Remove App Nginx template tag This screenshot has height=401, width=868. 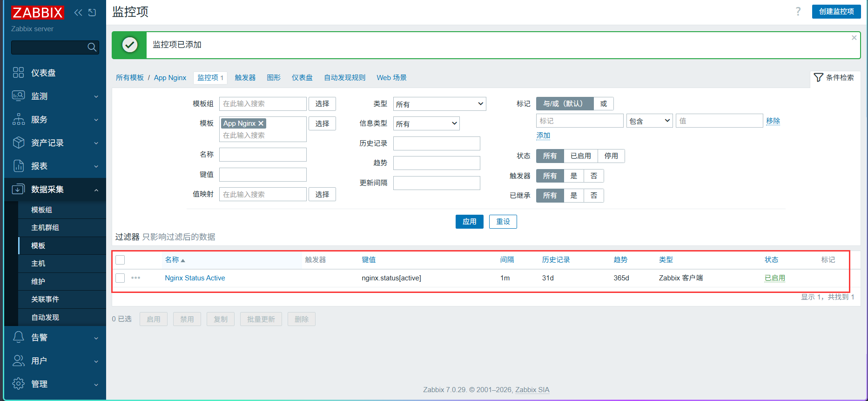click(x=261, y=123)
